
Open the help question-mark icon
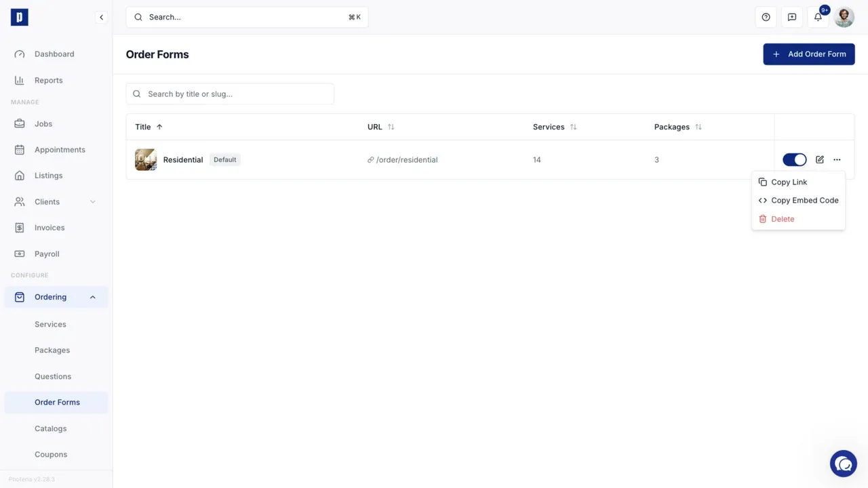point(766,17)
